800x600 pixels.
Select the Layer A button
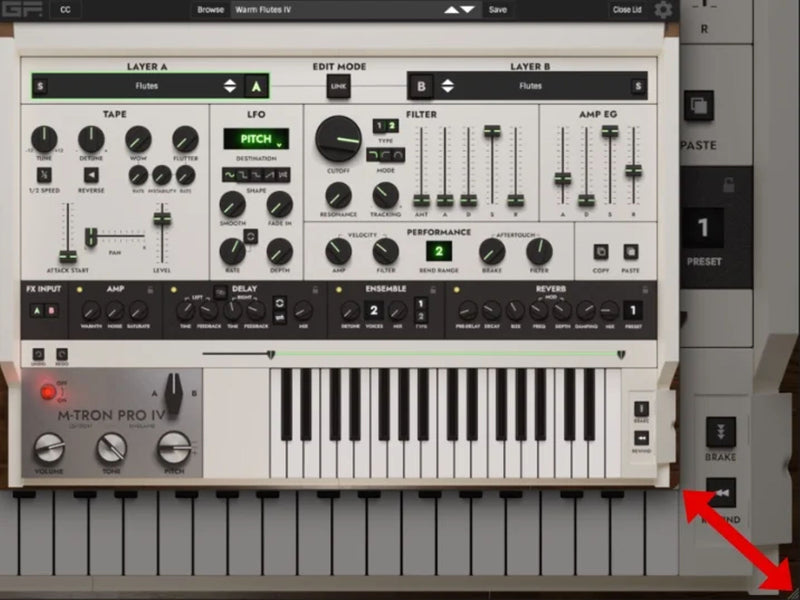coord(257,86)
